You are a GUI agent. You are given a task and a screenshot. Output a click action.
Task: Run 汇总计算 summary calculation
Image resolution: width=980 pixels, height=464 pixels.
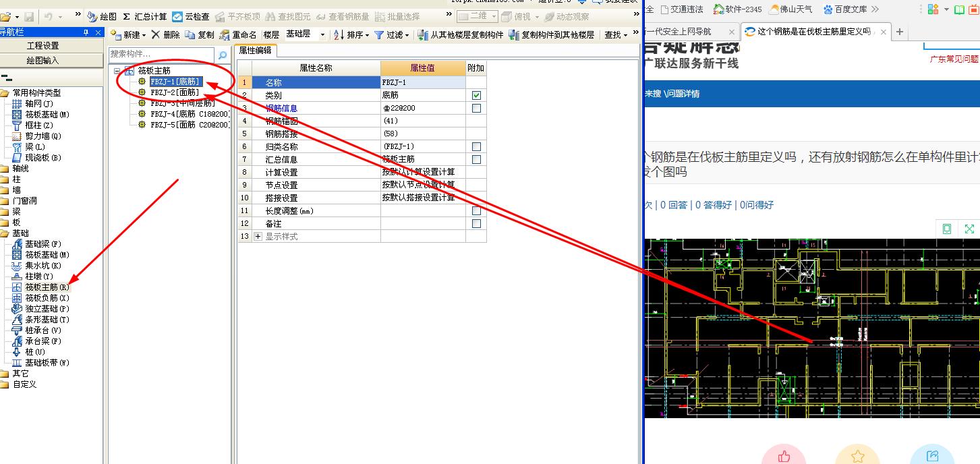[x=144, y=16]
